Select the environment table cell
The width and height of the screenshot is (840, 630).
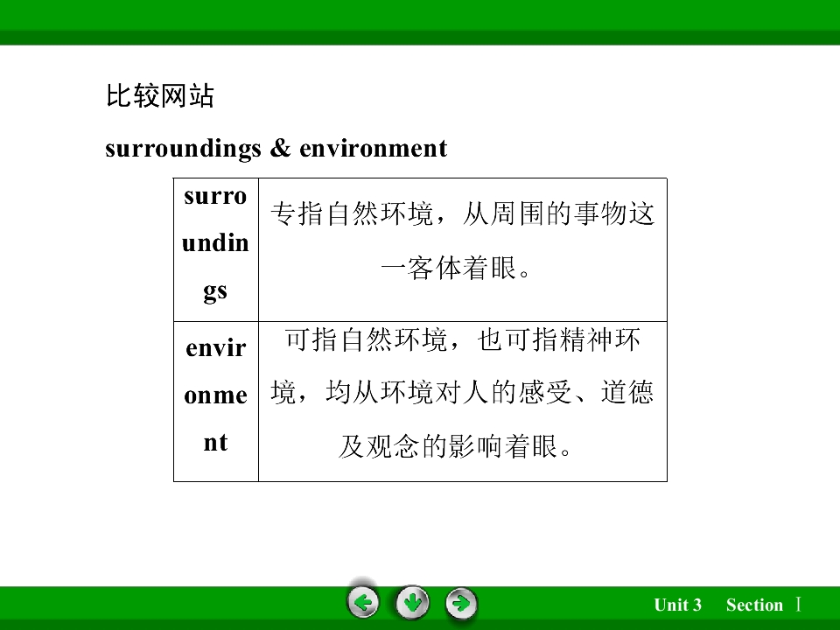[x=216, y=402]
